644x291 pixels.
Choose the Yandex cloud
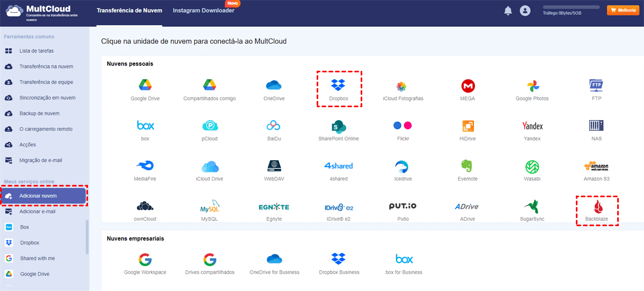[532, 130]
